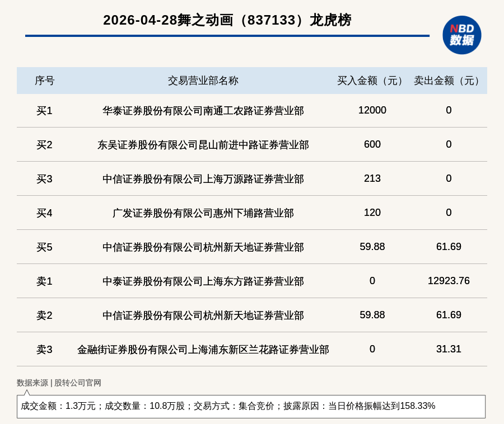Screen dimensions: 504x424
Task: Select the 买3 row label
Action: click(x=44, y=179)
